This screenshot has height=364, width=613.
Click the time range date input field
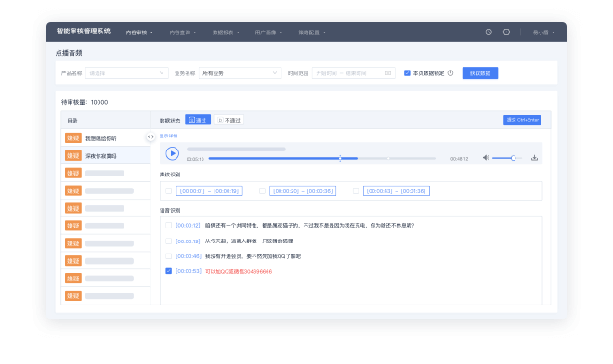click(x=354, y=73)
